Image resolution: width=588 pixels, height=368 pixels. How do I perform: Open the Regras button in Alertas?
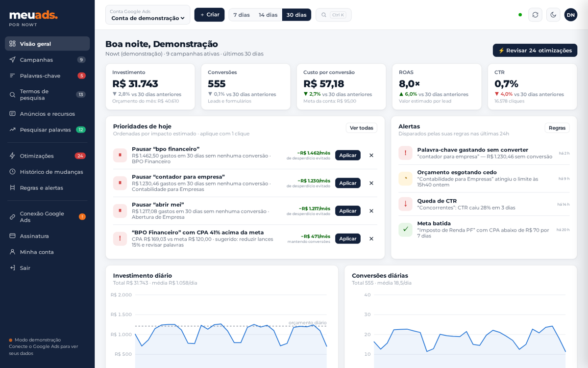coord(557,128)
